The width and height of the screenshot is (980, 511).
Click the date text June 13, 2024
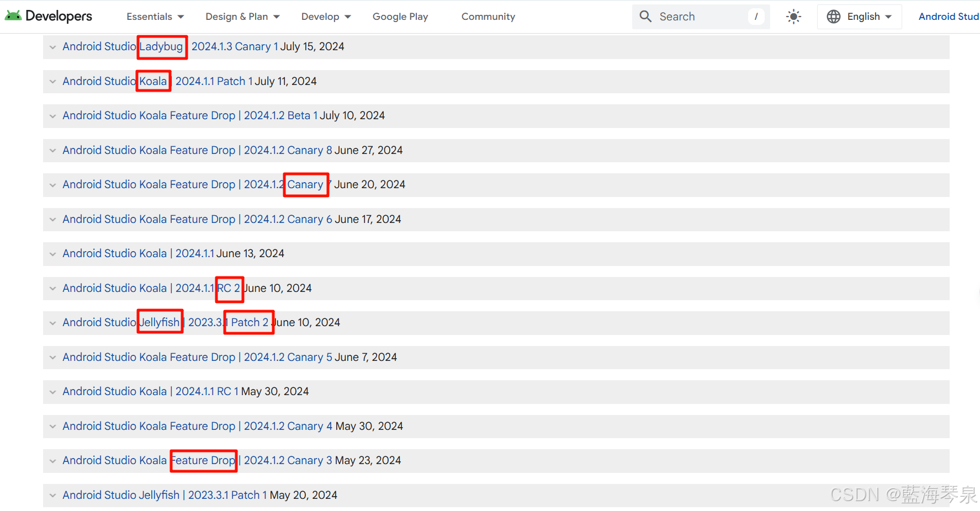click(251, 253)
